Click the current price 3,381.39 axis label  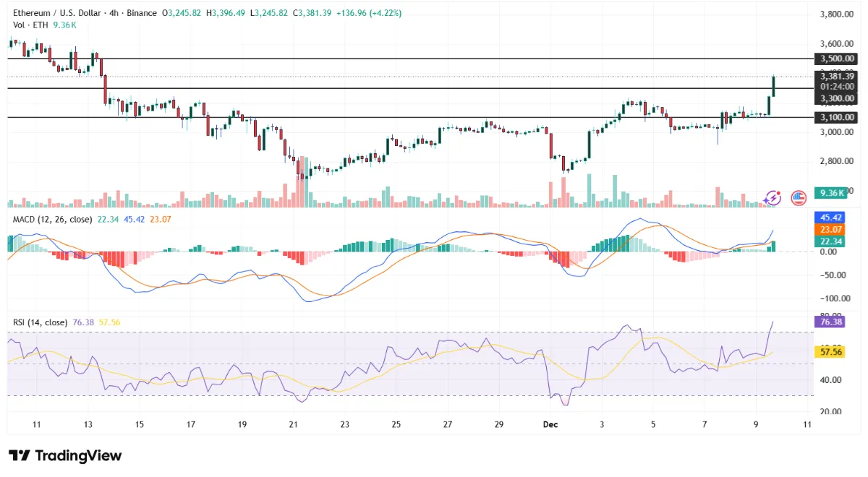click(x=835, y=76)
